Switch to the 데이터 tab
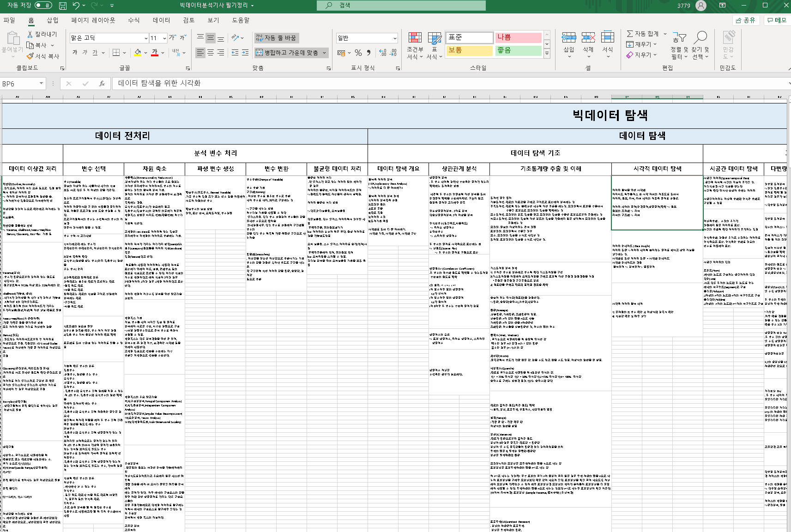The height and width of the screenshot is (532, 791). [162, 20]
